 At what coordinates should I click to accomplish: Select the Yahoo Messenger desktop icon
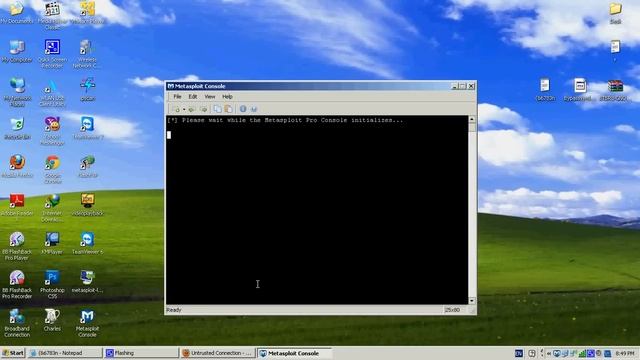[x=52, y=131]
